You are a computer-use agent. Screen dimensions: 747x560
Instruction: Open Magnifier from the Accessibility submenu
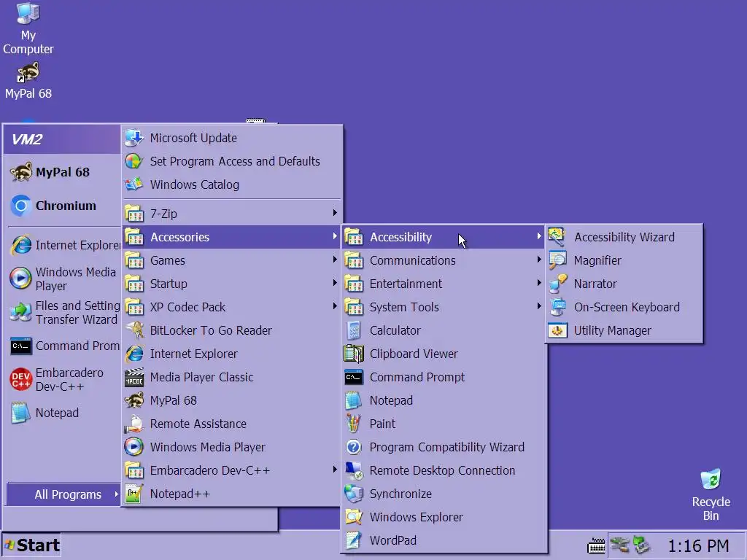click(x=624, y=260)
